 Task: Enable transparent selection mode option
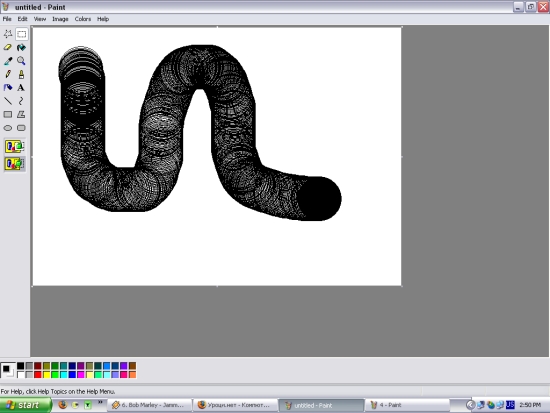pos(14,164)
